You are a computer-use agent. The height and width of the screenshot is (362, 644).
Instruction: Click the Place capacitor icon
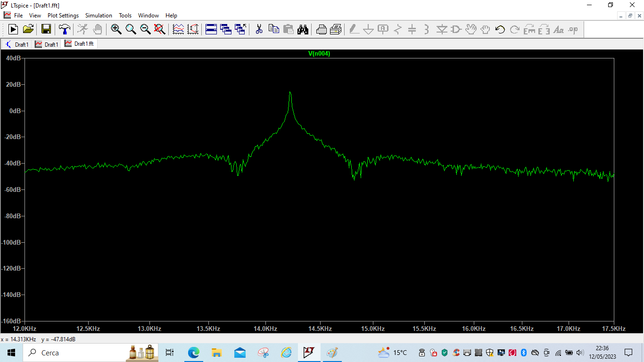point(412,29)
